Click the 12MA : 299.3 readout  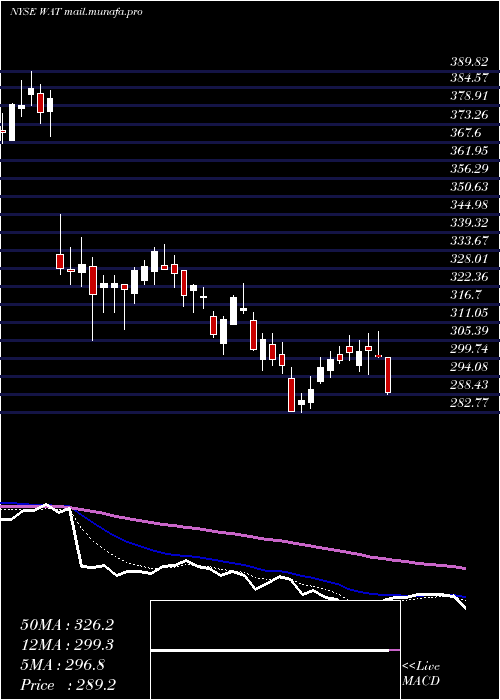(67, 645)
